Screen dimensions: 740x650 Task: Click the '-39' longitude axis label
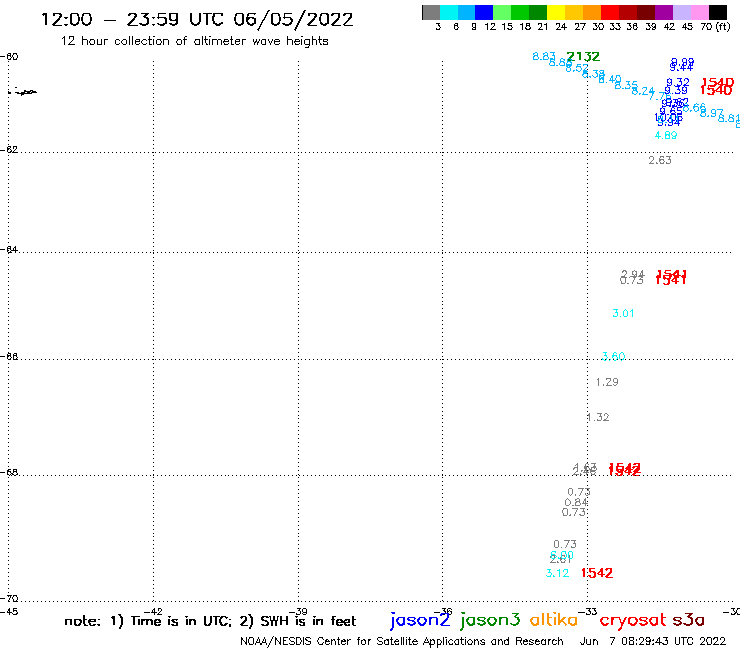pyautogui.click(x=300, y=612)
